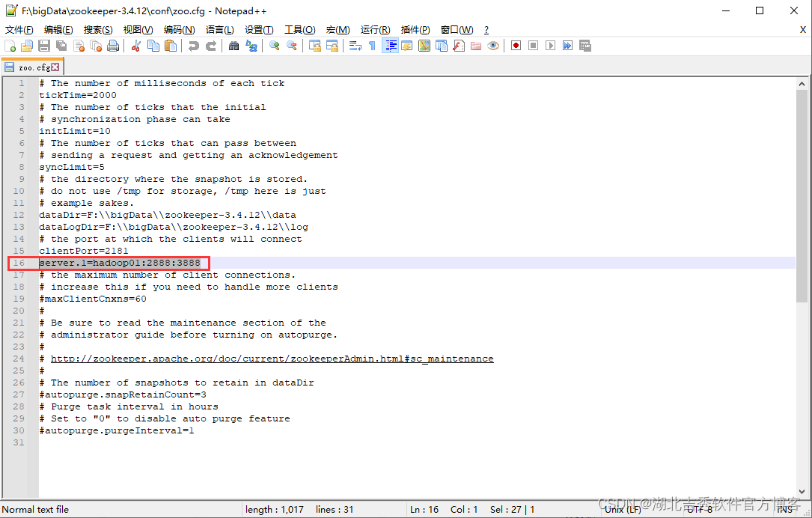Screen dimensions: 812x518
Task: Open the ? help menu
Action: click(x=486, y=29)
